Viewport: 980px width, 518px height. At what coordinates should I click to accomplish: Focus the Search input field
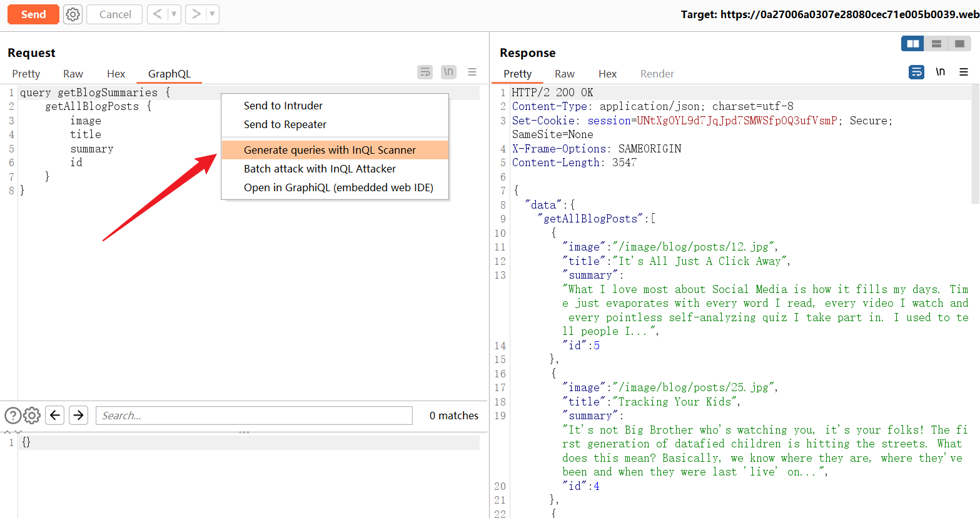(254, 416)
